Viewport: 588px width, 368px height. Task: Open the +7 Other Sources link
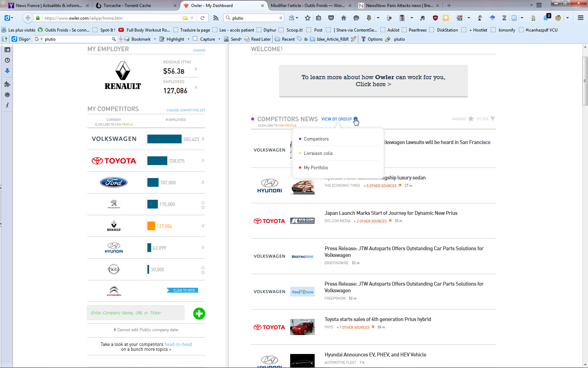tap(355, 327)
